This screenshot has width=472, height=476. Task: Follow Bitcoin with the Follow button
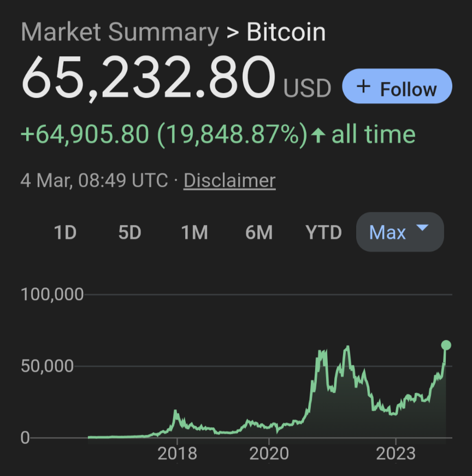click(397, 86)
